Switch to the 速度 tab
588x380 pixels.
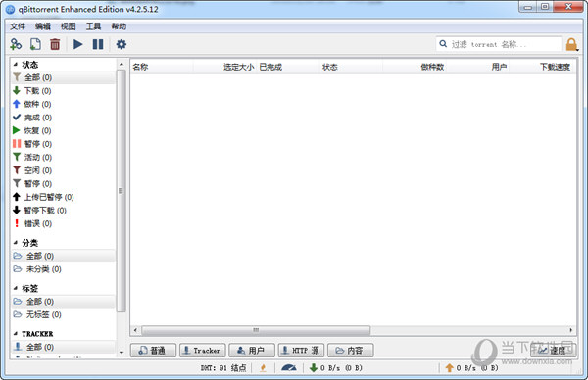[553, 351]
